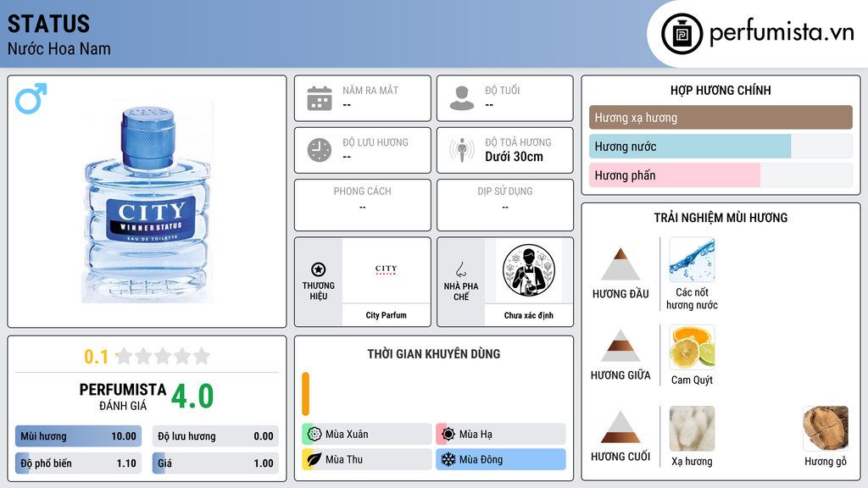Click the Hương Đầu pyramid icon

(x=620, y=264)
